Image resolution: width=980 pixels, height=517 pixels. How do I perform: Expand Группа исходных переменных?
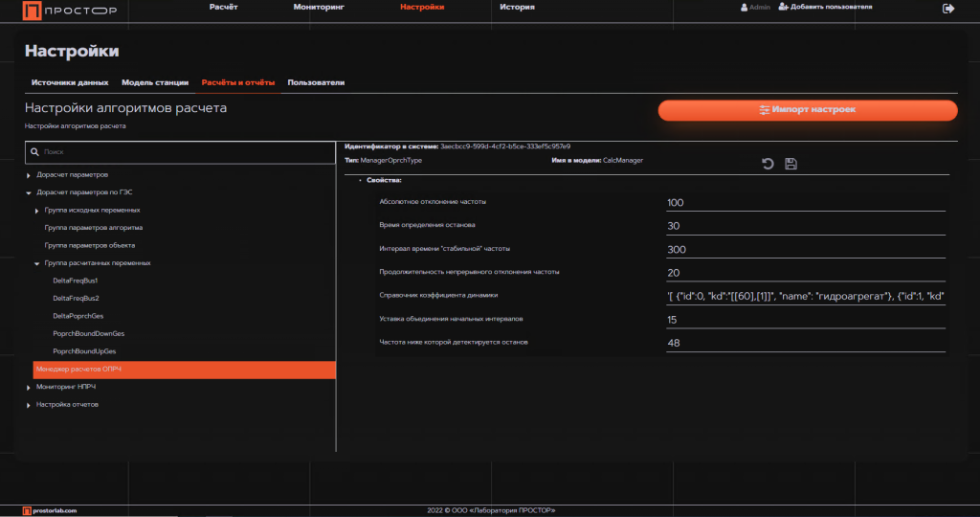[37, 210]
